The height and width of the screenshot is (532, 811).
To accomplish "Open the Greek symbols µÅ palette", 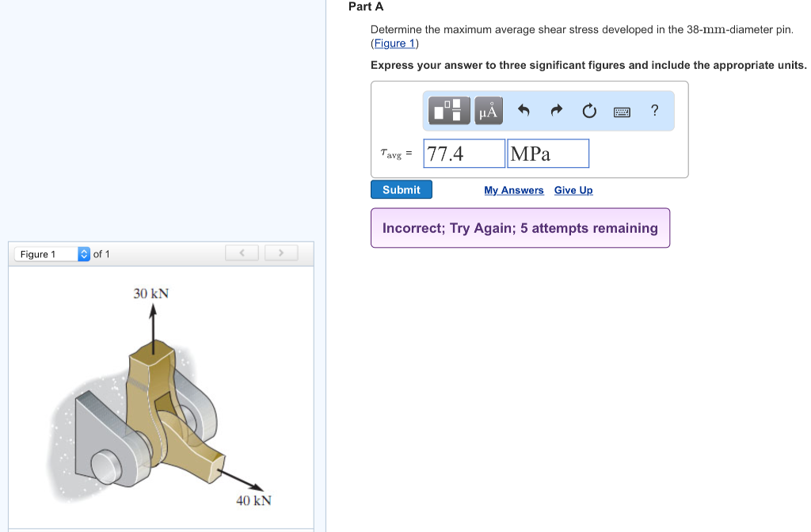I will [488, 110].
